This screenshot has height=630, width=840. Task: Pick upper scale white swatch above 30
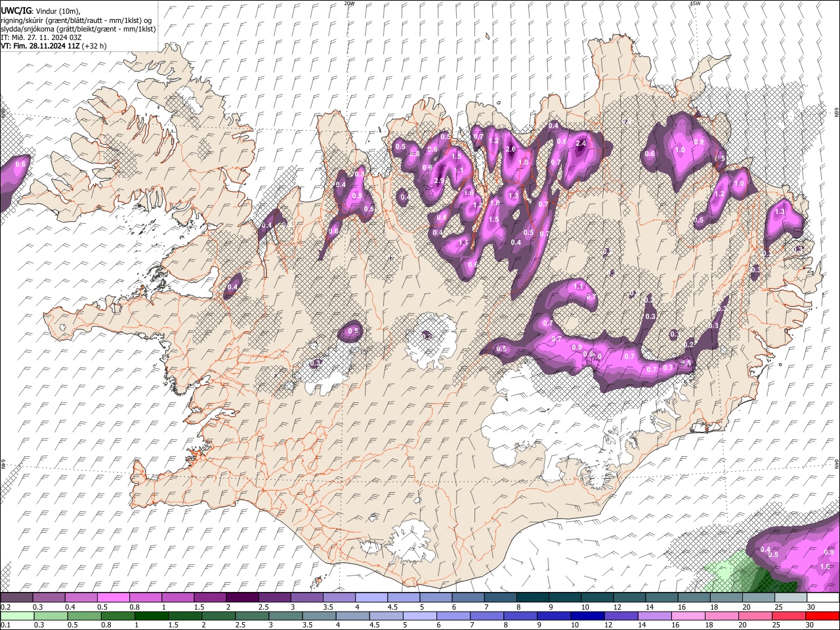[823, 598]
